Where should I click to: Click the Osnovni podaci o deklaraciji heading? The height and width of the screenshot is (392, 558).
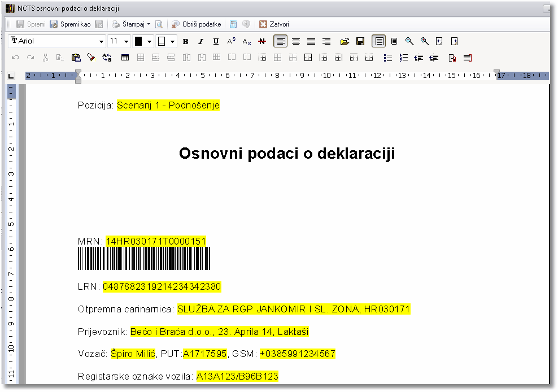[x=287, y=154]
